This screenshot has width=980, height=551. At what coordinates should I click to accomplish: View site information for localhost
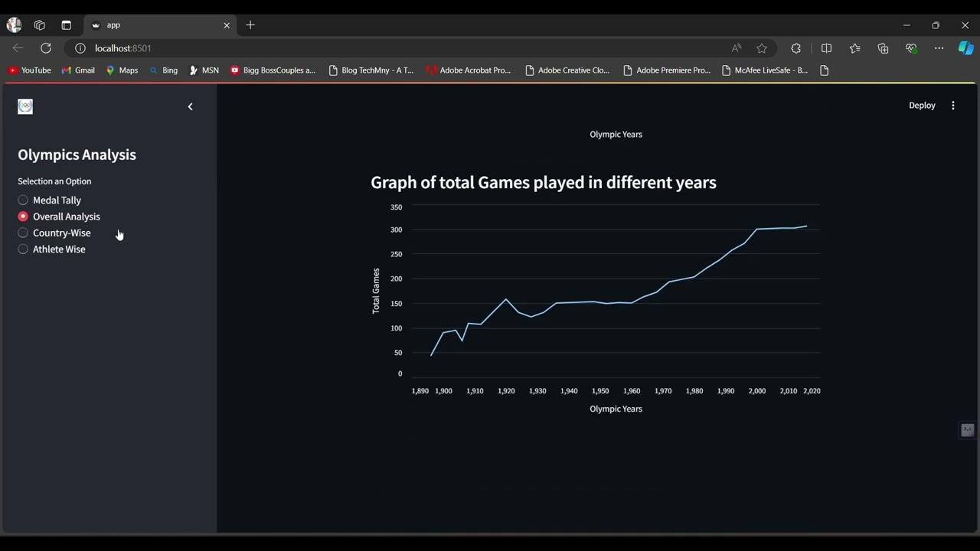pos(80,48)
